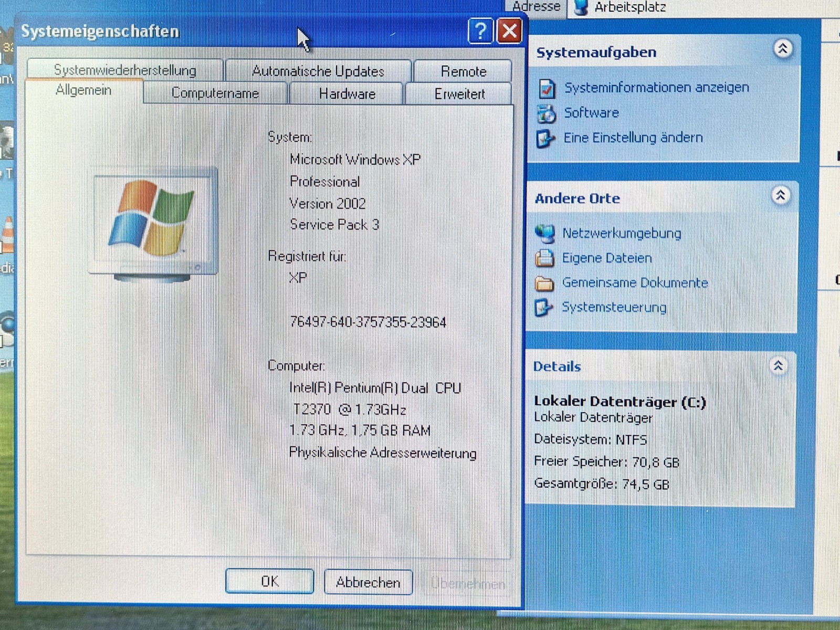Image resolution: width=840 pixels, height=630 pixels.
Task: Open Systemsteuerung link
Action: 614,307
